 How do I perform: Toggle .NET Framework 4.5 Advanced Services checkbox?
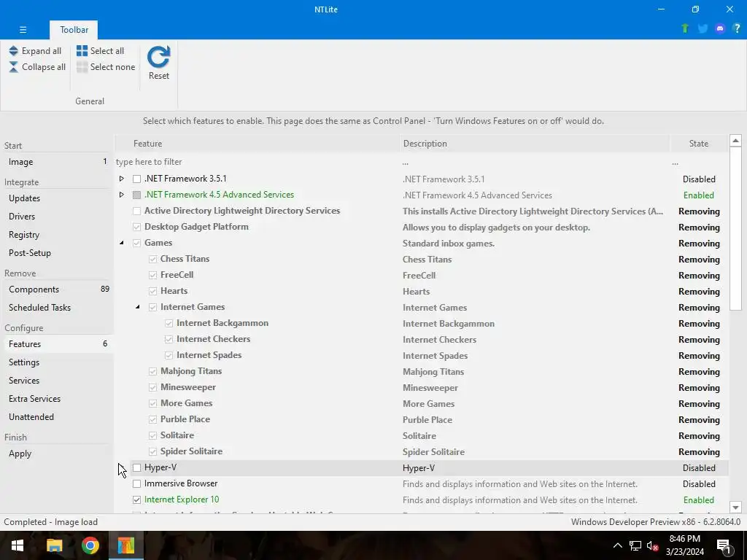pyautogui.click(x=136, y=195)
